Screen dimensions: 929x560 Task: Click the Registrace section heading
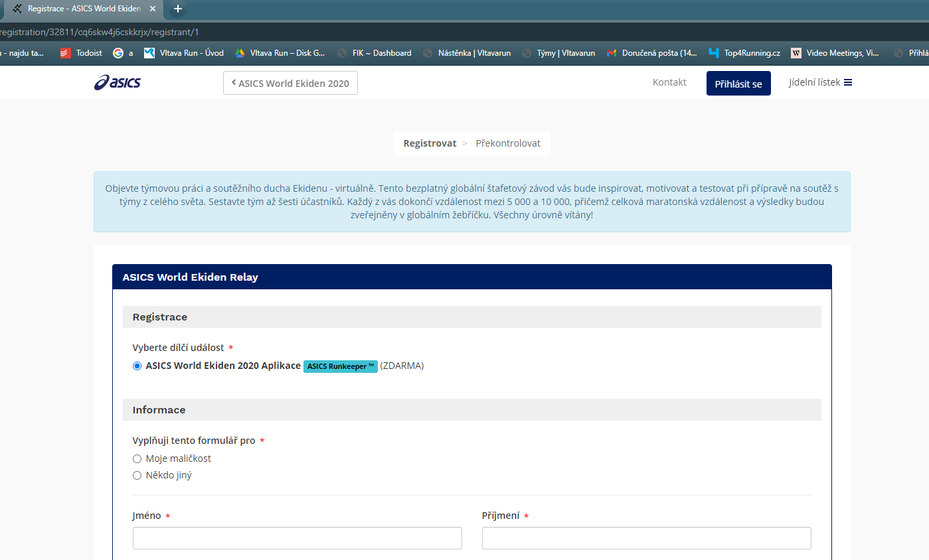click(160, 317)
